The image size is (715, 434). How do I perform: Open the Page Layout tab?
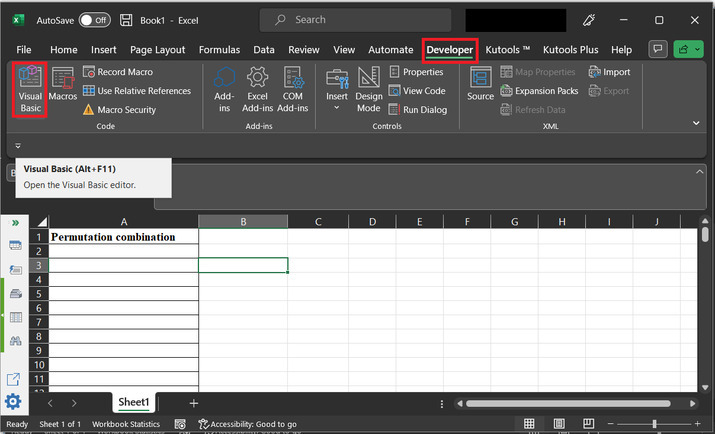[158, 50]
